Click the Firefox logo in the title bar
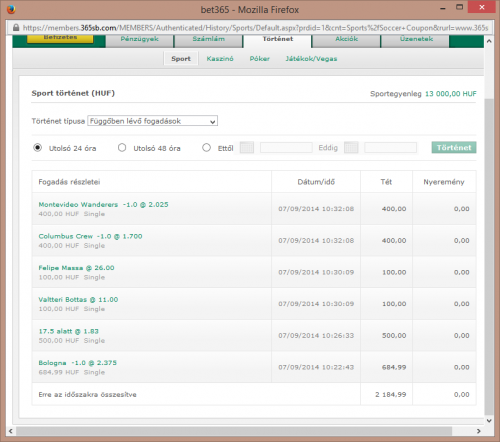500x442 pixels. (11, 9)
